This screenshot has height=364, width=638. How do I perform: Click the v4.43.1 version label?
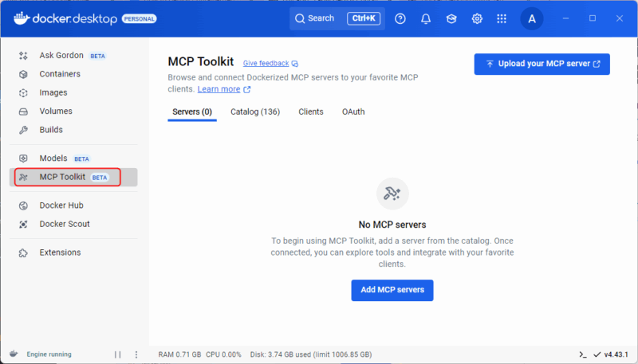(x=616, y=354)
